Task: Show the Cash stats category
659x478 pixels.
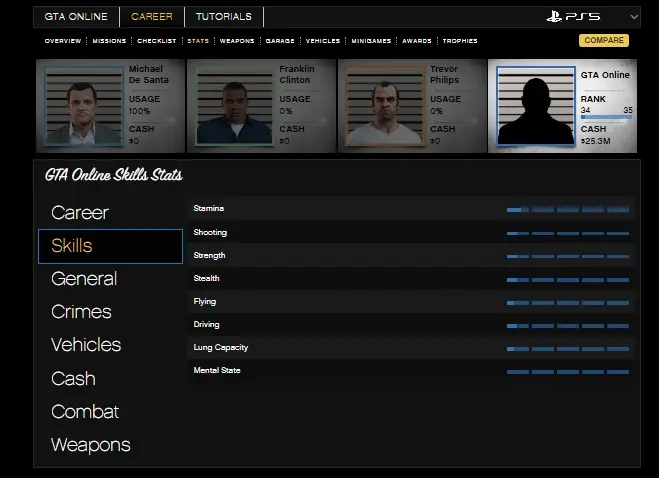Action: [x=73, y=379]
